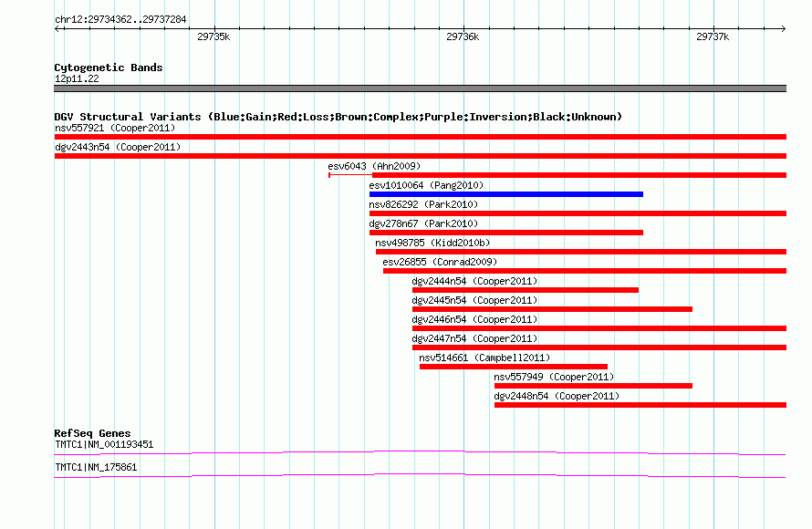Click the dgv2447n54 red bar
The image size is (812, 529).
pyautogui.click(x=599, y=347)
